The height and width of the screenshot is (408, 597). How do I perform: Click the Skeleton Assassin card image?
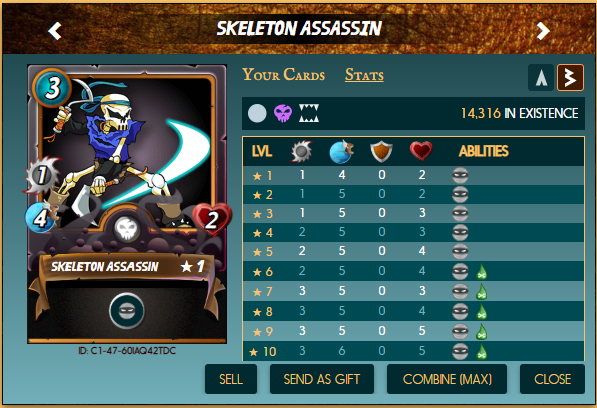coord(127,204)
